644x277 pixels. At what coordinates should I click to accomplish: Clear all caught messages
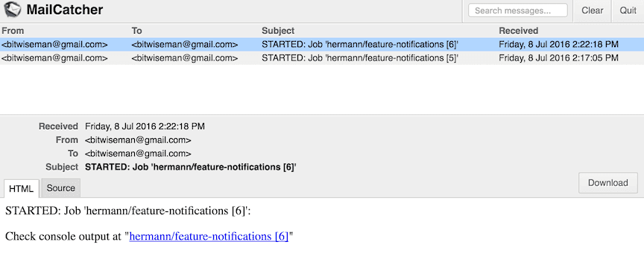(593, 10)
